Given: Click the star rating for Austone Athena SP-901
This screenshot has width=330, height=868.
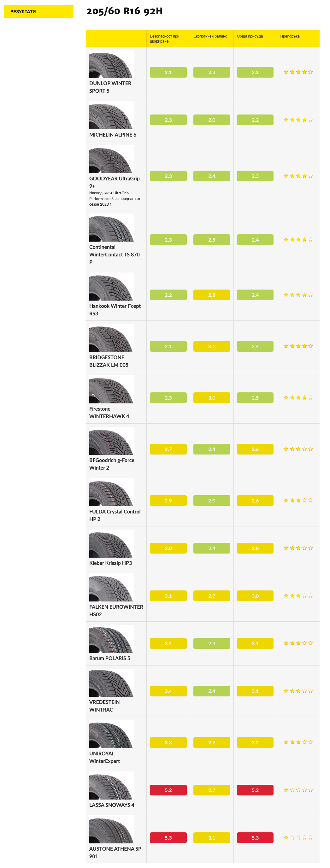Looking at the screenshot, I should (298, 837).
